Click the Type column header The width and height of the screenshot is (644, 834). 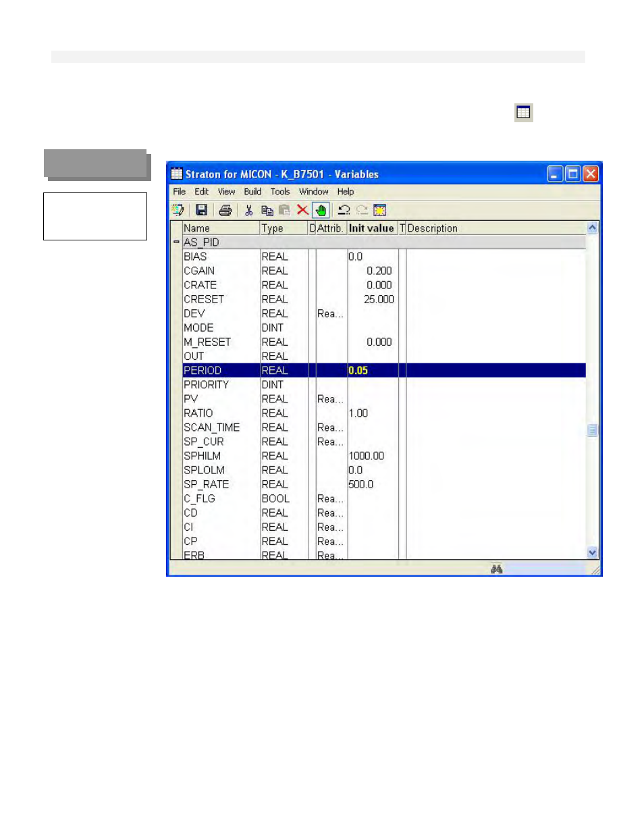point(284,228)
